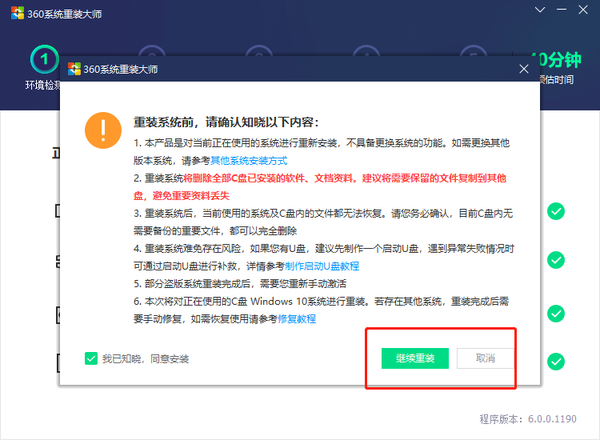This screenshot has width=600, height=440.
Task: Open the main window dropdown menu arrow
Action: (540, 10)
